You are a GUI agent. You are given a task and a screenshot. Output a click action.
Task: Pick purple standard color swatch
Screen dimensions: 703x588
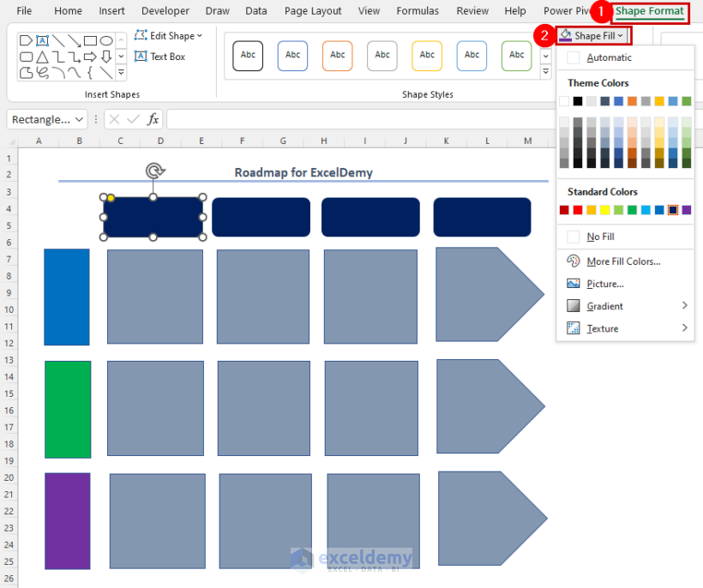tap(687, 210)
